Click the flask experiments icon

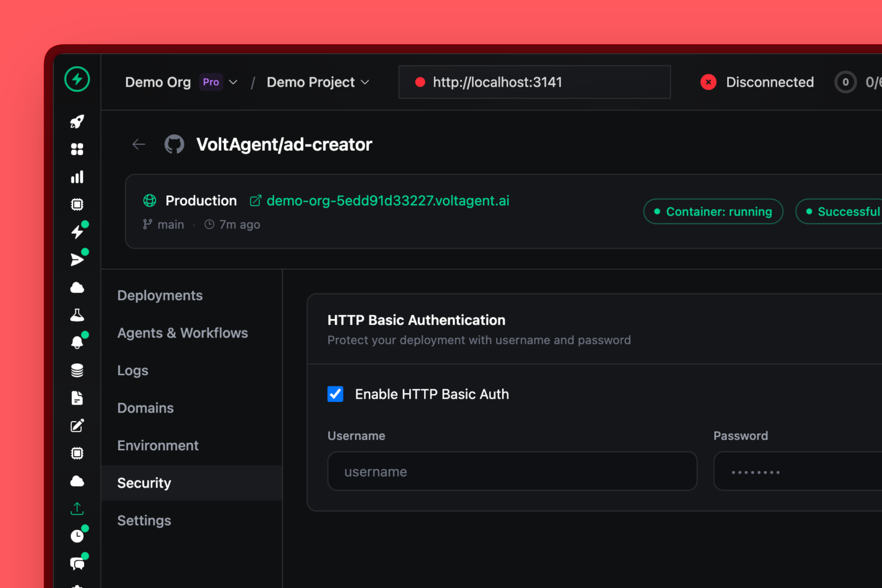point(77,315)
